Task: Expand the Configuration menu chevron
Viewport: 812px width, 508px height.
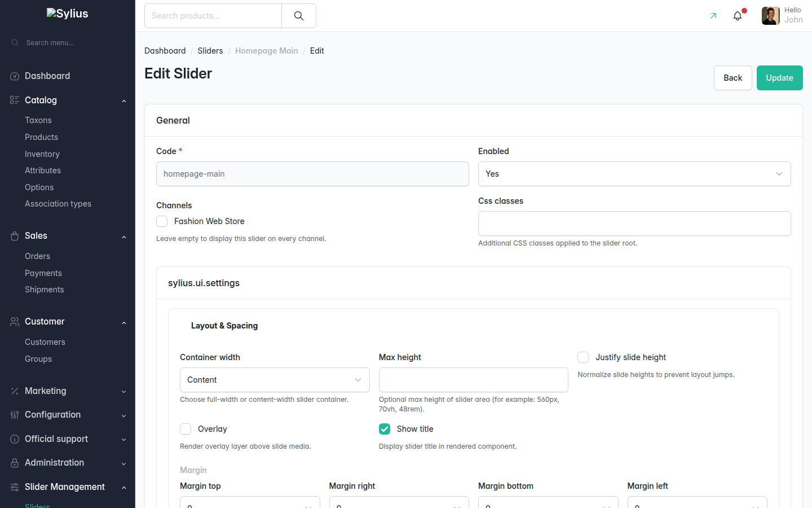Action: [x=124, y=416]
